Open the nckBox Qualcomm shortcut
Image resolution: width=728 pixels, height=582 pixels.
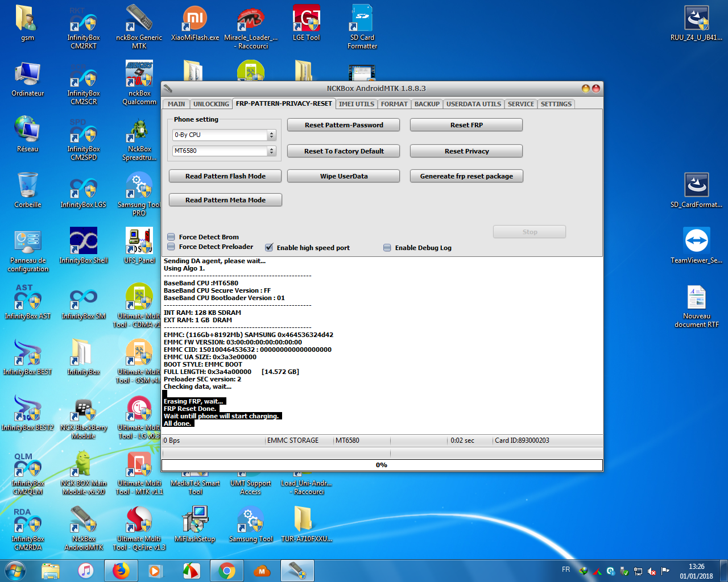coord(139,83)
